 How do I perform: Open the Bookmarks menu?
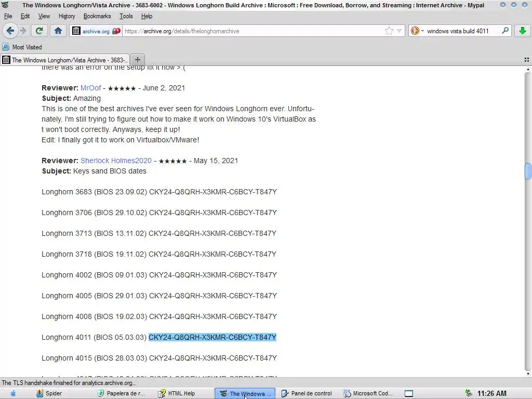tap(97, 16)
